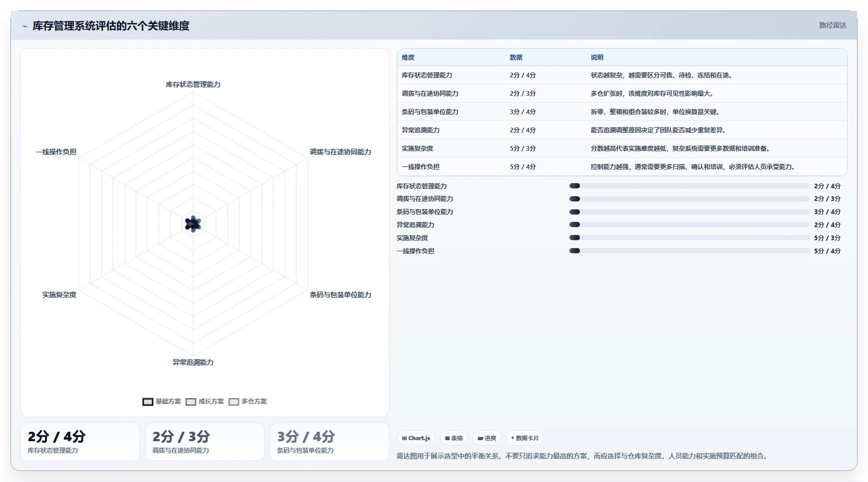Click the 实施复杂度 progress bar
Viewport: 868px width, 482px height.
click(689, 238)
